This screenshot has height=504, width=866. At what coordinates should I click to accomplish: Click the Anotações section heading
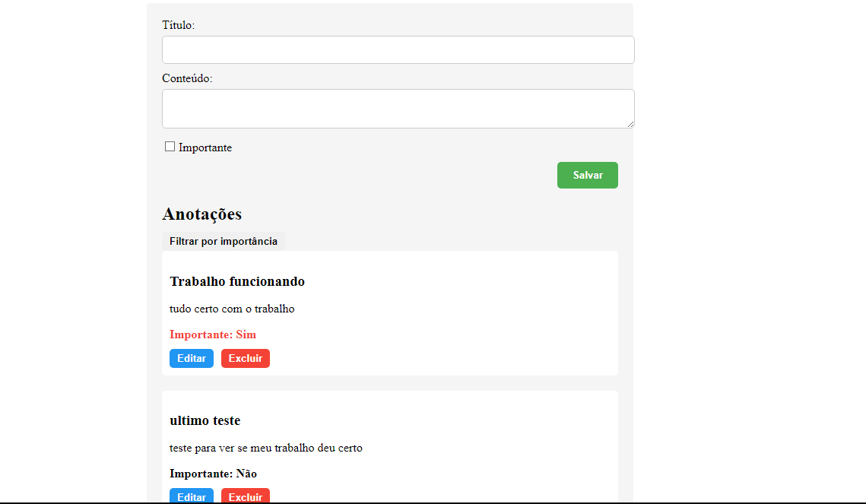coord(201,214)
